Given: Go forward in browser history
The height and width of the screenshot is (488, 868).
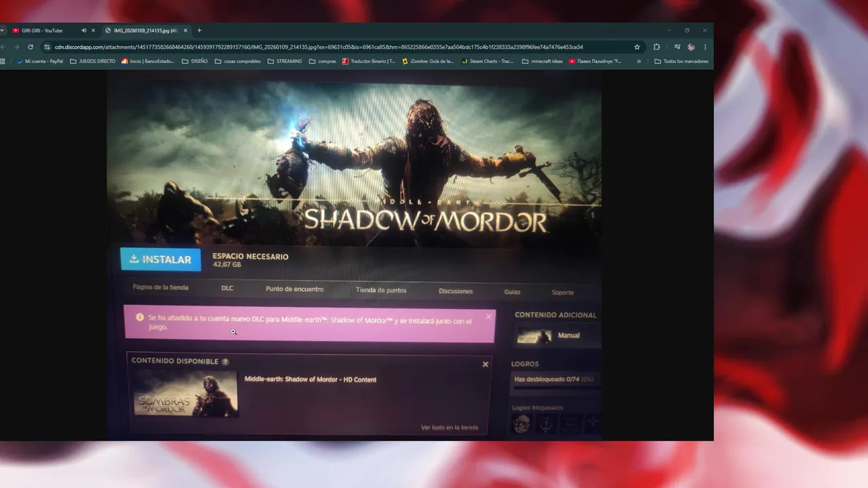Looking at the screenshot, I should (16, 47).
